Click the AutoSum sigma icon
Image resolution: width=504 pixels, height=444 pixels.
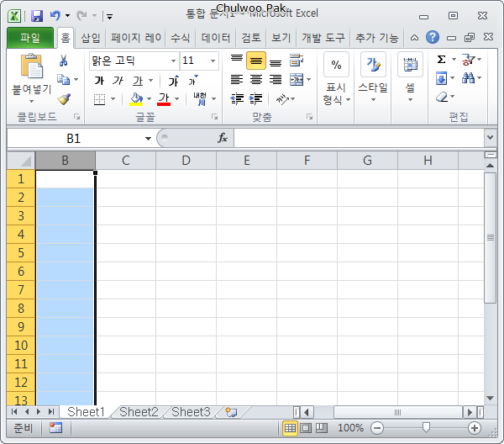coord(442,60)
